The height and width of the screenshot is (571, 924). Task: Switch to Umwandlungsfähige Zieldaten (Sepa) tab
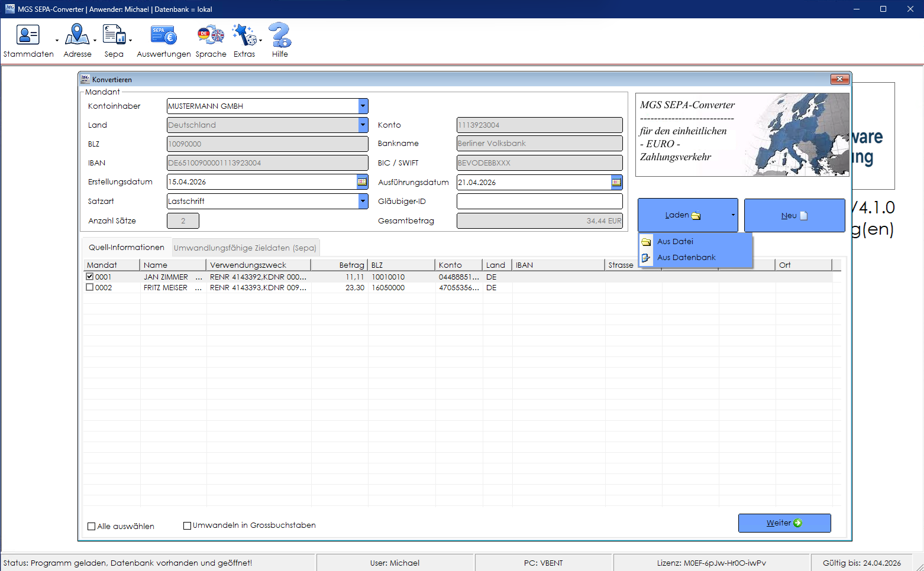(245, 248)
